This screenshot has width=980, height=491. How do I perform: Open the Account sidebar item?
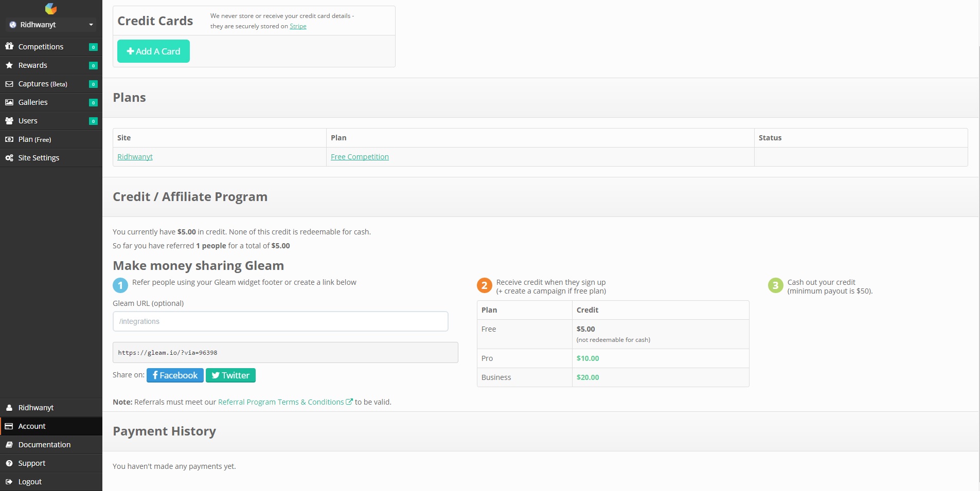(51, 426)
